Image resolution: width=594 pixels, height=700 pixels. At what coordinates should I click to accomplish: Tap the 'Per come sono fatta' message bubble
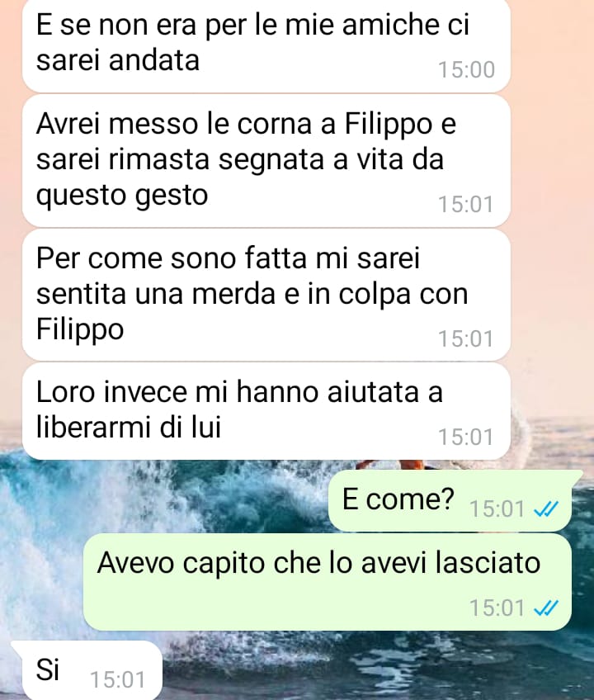(266, 295)
